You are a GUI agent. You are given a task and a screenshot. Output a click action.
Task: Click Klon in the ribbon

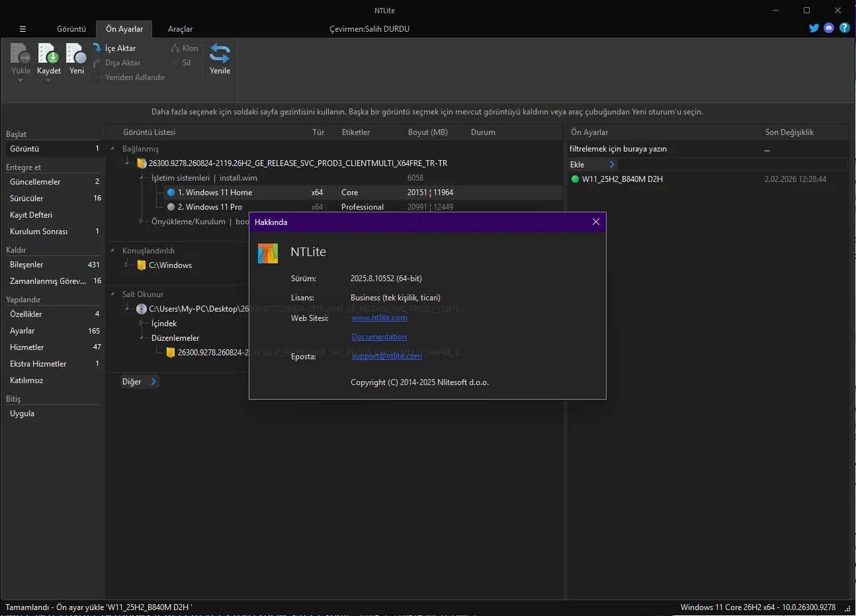(x=185, y=48)
